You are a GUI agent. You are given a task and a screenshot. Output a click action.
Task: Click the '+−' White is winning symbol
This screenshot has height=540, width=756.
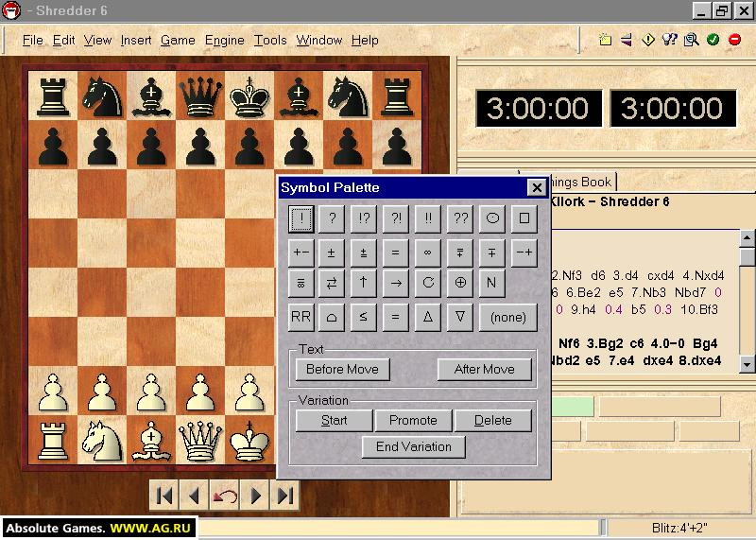[301, 253]
